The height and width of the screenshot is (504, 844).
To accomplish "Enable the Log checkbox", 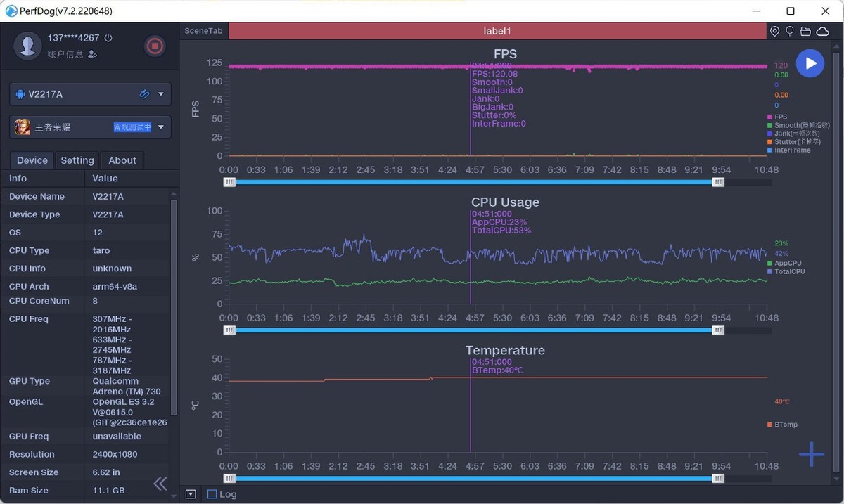I will pos(212,494).
